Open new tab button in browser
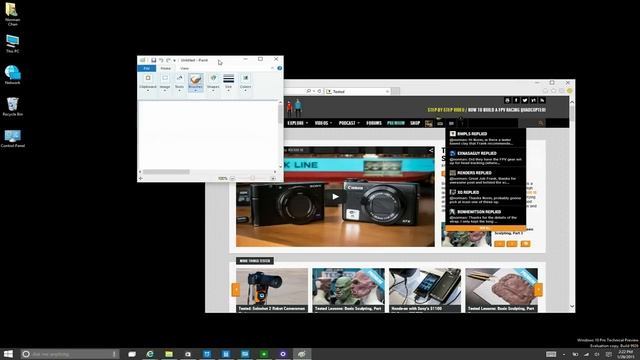The height and width of the screenshot is (360, 640). pyautogui.click(x=395, y=91)
